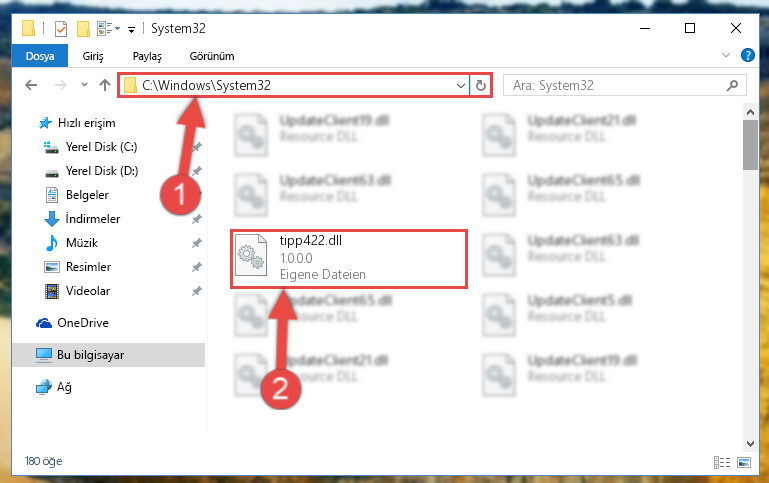Viewport: 769px width, 483px height.
Task: Open the recent locations dropdown arrow
Action: [84, 85]
